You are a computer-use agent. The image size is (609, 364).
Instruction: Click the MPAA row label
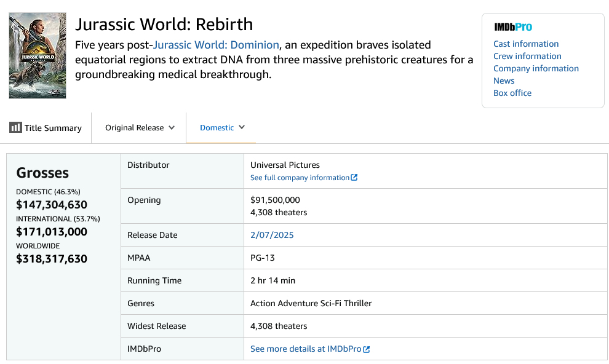coord(138,258)
